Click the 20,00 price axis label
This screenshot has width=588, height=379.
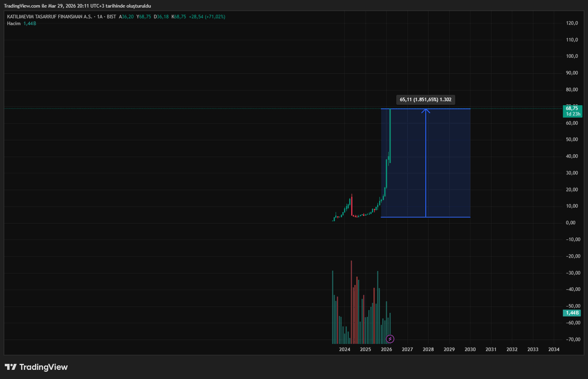coord(572,189)
